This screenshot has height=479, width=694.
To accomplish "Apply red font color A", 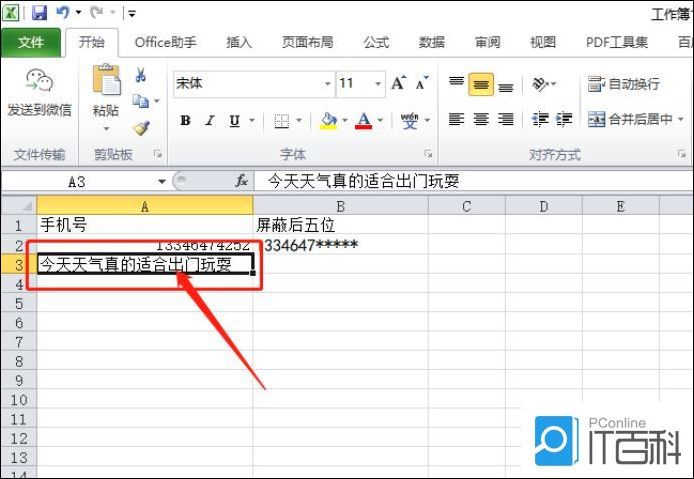I will tap(364, 120).
